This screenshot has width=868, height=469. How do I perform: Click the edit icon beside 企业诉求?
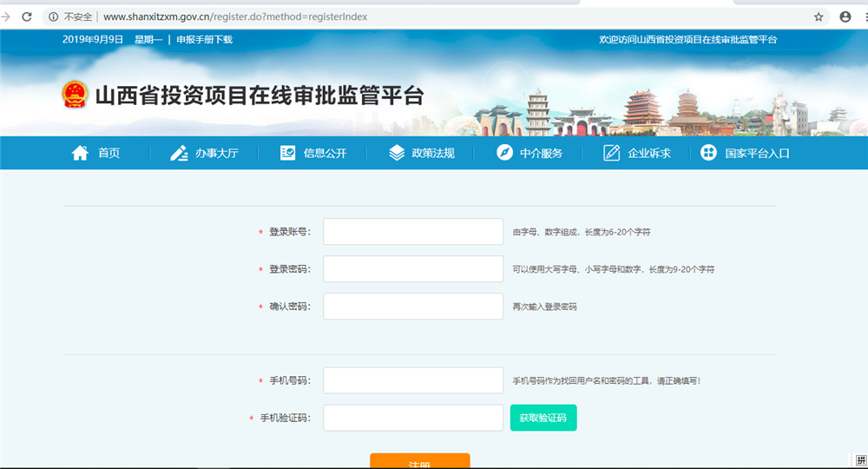click(612, 153)
